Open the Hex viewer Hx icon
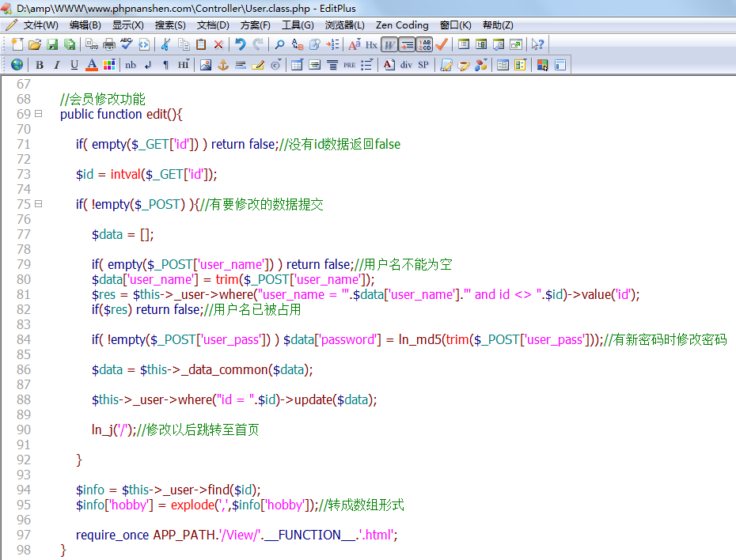 point(371,44)
